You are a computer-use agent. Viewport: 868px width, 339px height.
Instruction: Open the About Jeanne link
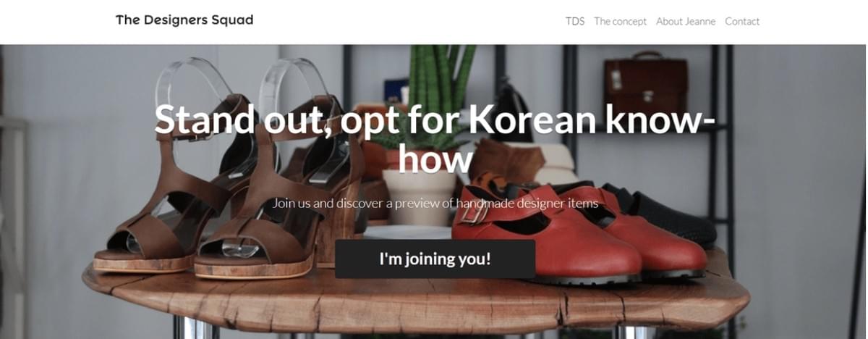(x=686, y=21)
